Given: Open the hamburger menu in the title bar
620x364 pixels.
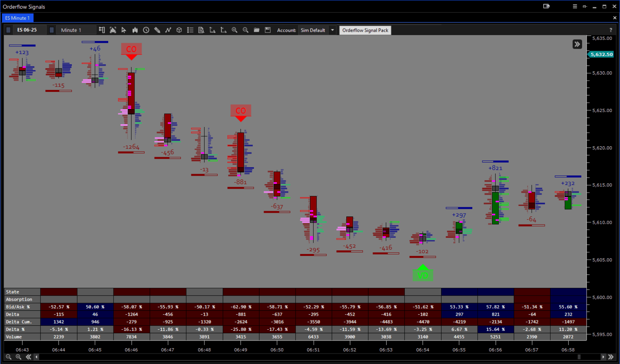Looking at the screenshot, I should (574, 6).
